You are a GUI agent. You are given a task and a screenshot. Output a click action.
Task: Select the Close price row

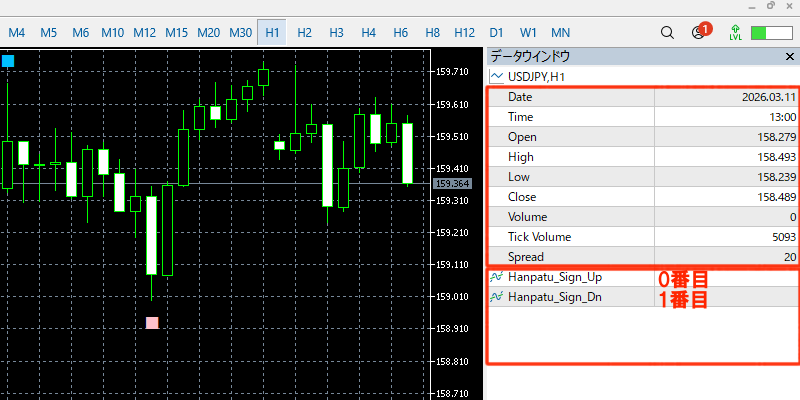(642, 197)
